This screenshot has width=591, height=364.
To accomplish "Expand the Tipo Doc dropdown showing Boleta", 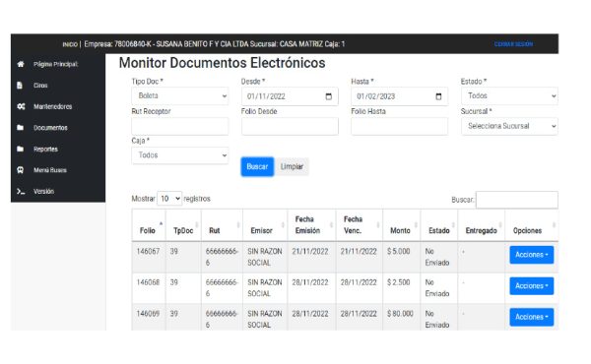I will [180, 96].
